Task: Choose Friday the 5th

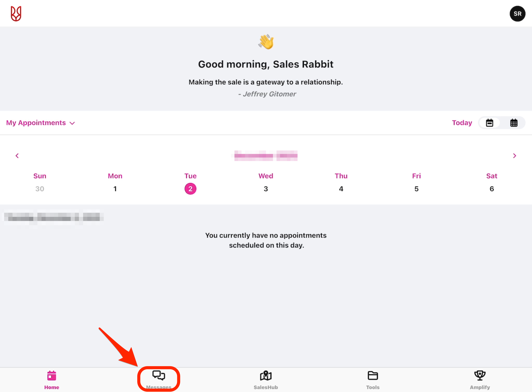Action: pyautogui.click(x=416, y=189)
